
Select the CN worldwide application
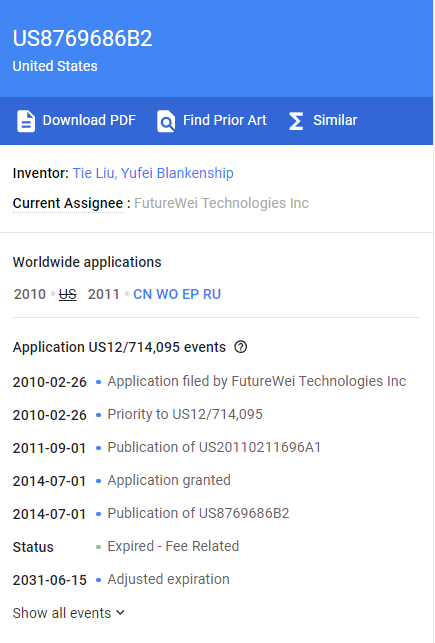[x=143, y=294]
